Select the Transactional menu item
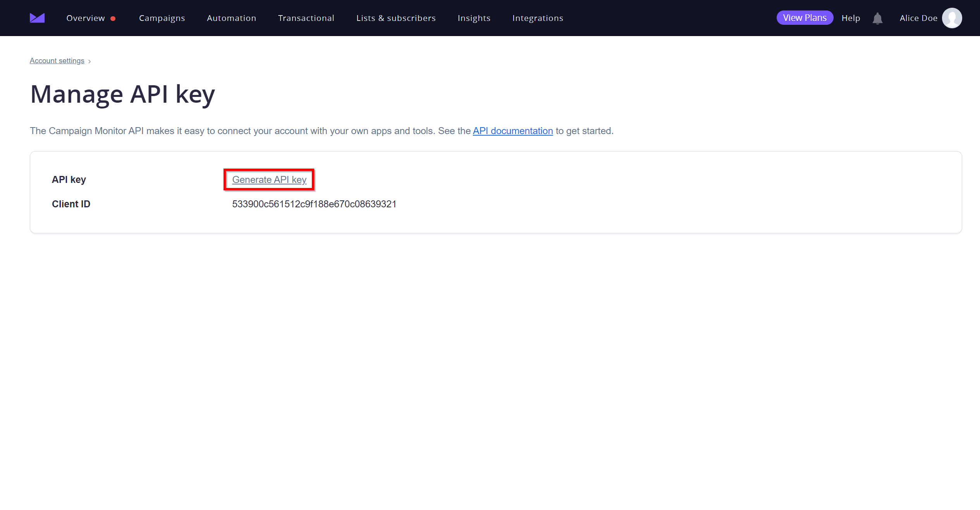 point(306,18)
